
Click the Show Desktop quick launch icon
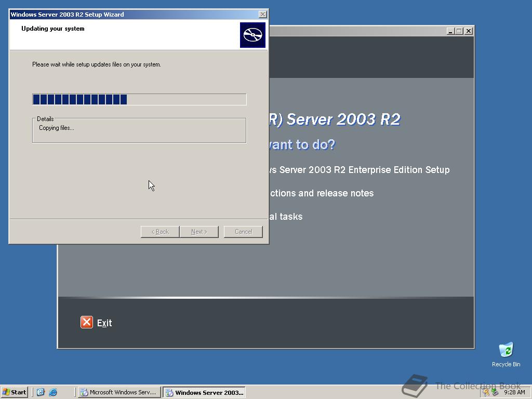tap(41, 392)
